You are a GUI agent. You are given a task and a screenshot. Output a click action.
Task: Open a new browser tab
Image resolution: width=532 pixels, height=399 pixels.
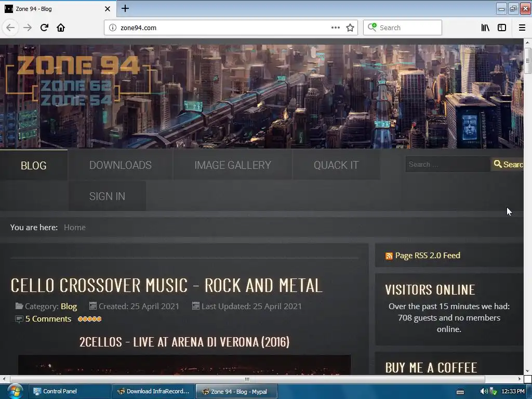[125, 8]
